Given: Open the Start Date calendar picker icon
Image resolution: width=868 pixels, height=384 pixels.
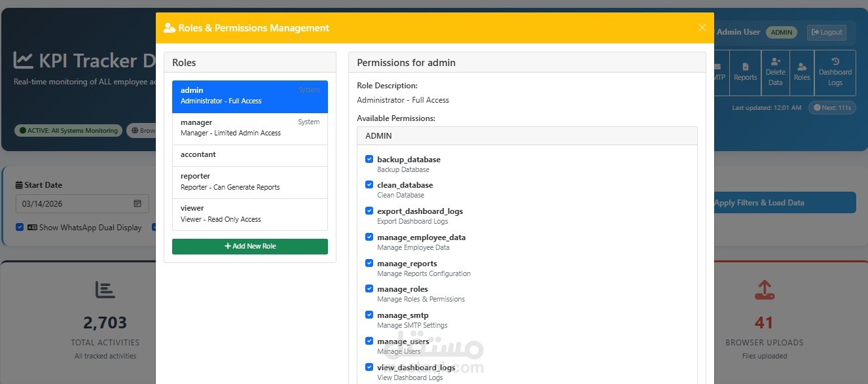Looking at the screenshot, I should [137, 203].
